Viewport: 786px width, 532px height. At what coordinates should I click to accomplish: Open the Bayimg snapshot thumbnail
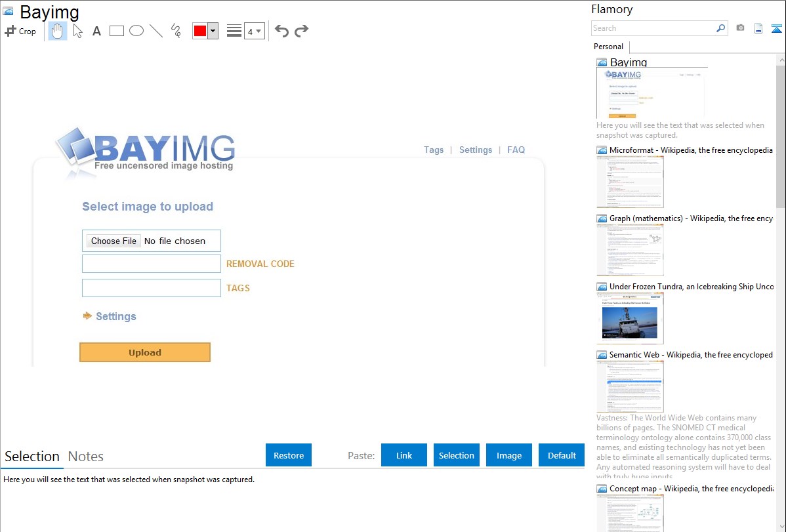click(x=651, y=93)
